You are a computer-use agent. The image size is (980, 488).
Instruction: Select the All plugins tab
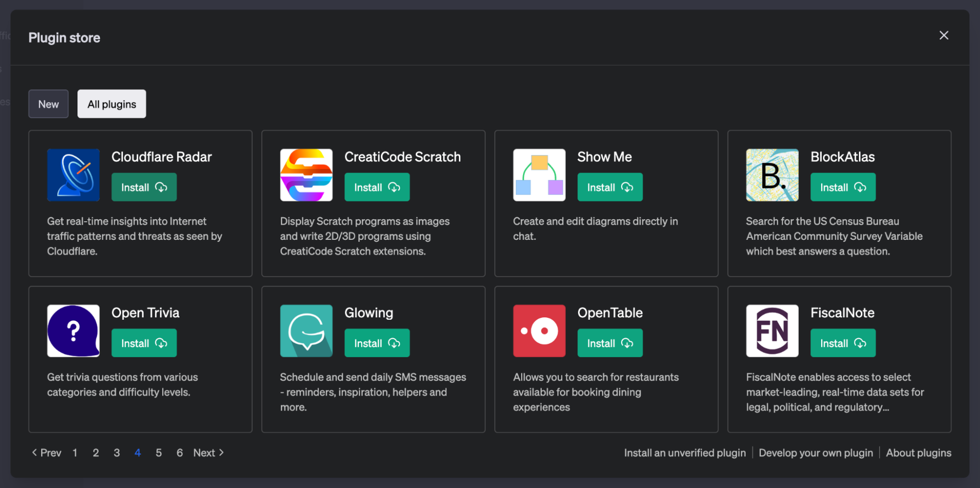pyautogui.click(x=112, y=104)
